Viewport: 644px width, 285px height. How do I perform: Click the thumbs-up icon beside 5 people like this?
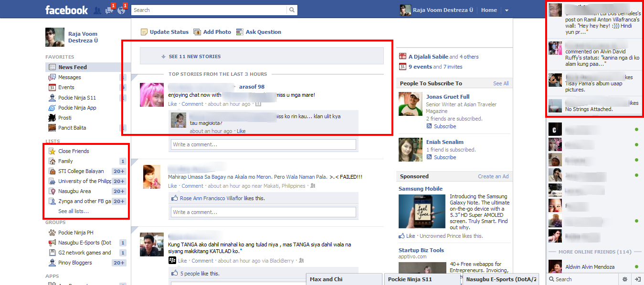point(174,274)
